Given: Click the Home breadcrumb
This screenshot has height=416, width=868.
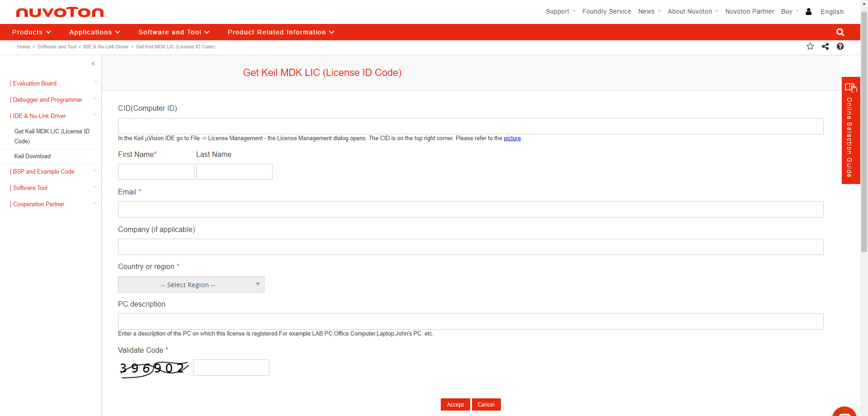Looking at the screenshot, I should pyautogui.click(x=24, y=47).
